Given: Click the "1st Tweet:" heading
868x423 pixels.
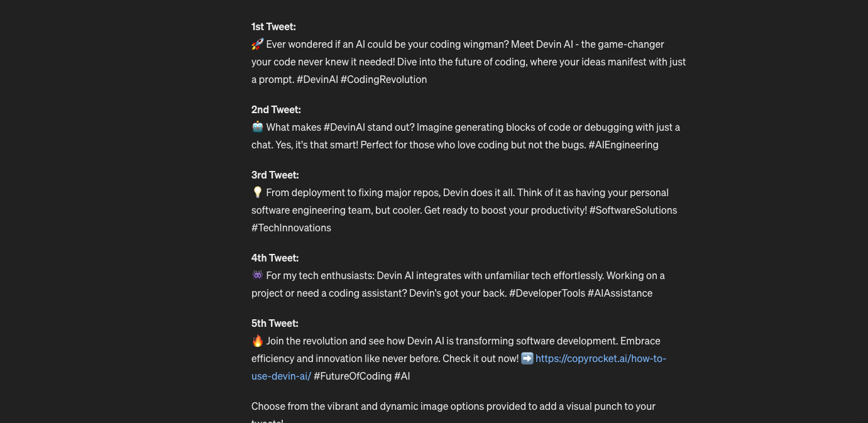Looking at the screenshot, I should [273, 26].
